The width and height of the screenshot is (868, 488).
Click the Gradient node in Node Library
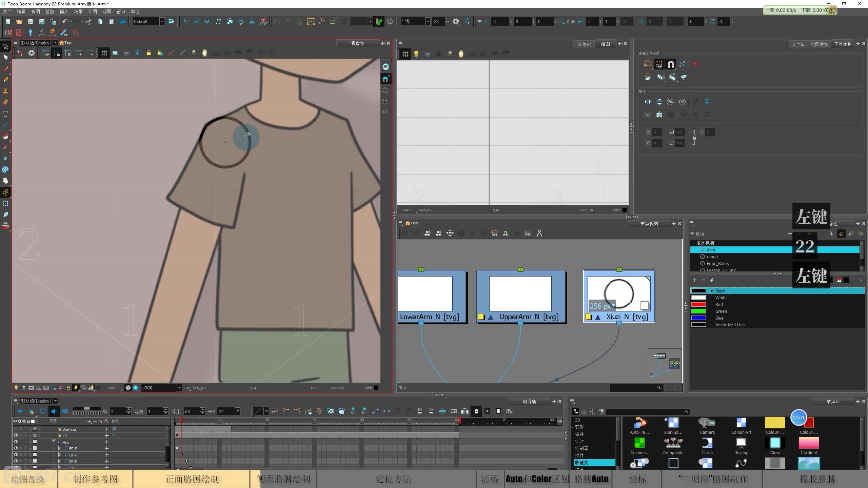pyautogui.click(x=809, y=446)
